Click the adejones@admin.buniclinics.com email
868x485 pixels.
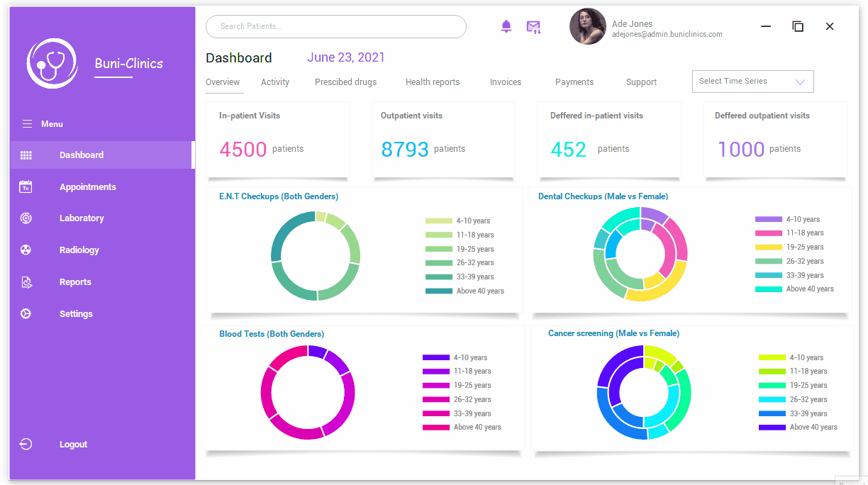667,35
